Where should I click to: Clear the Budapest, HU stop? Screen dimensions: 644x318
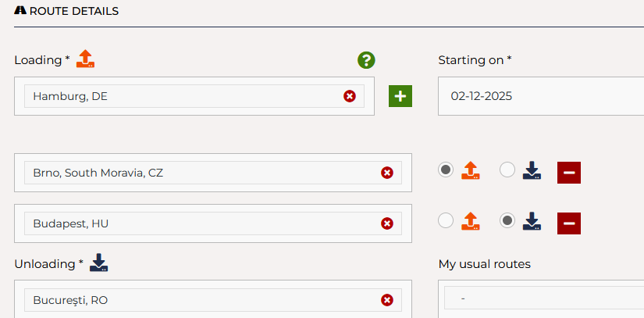(x=386, y=223)
